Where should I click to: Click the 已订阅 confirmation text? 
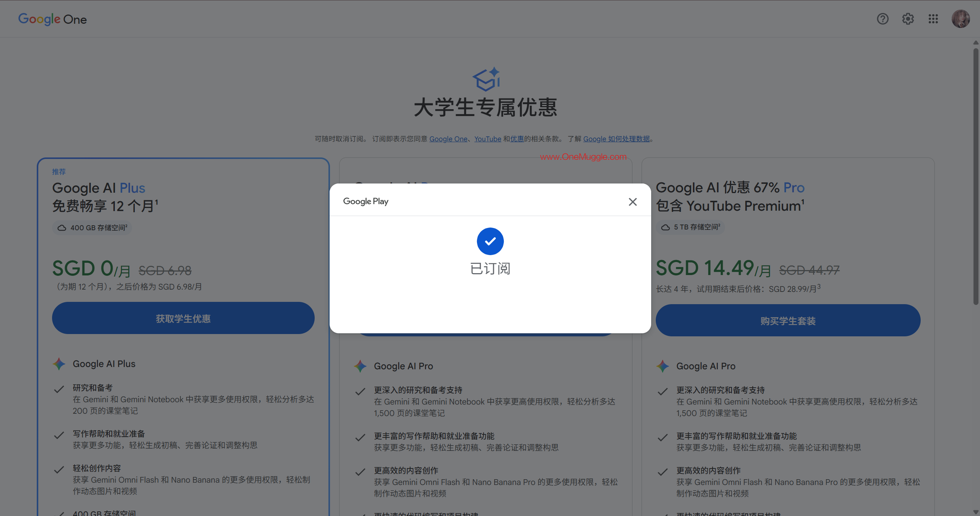pyautogui.click(x=490, y=269)
